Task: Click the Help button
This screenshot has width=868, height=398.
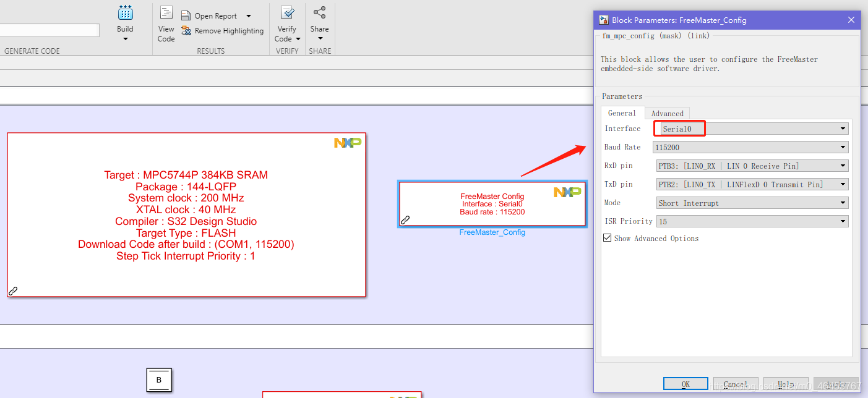Action: 786,383
